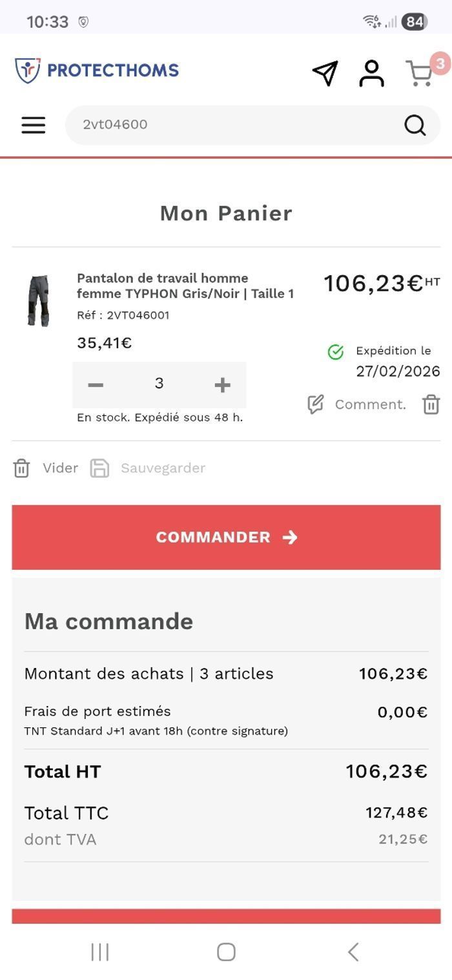Screen dimensions: 452x980
Task: Click the Sauvegarder save icon
Action: 101,468
